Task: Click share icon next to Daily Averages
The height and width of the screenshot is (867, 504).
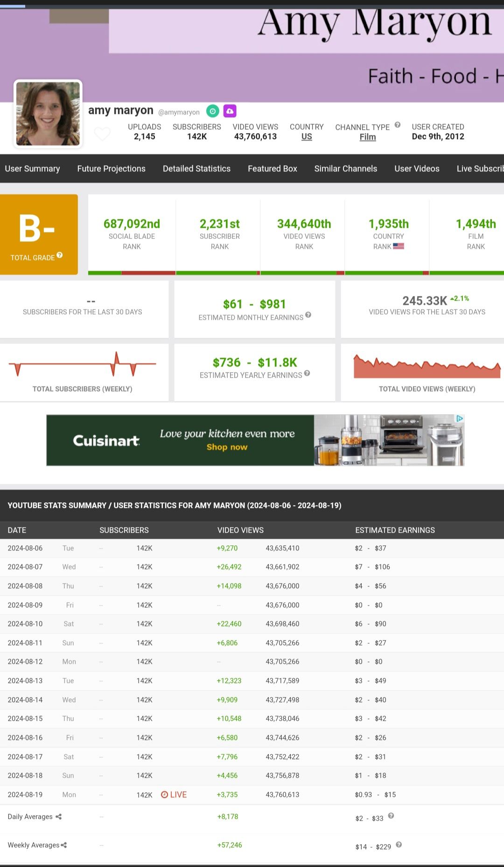Action: (59, 817)
